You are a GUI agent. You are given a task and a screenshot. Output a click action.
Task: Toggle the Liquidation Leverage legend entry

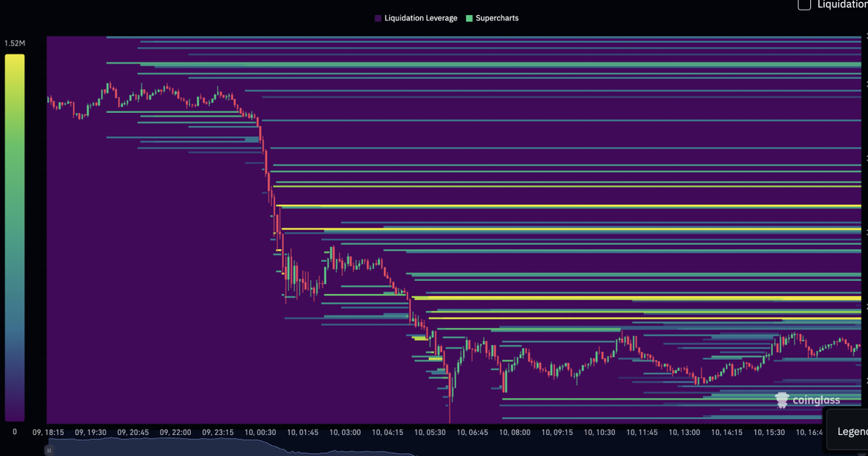(416, 18)
